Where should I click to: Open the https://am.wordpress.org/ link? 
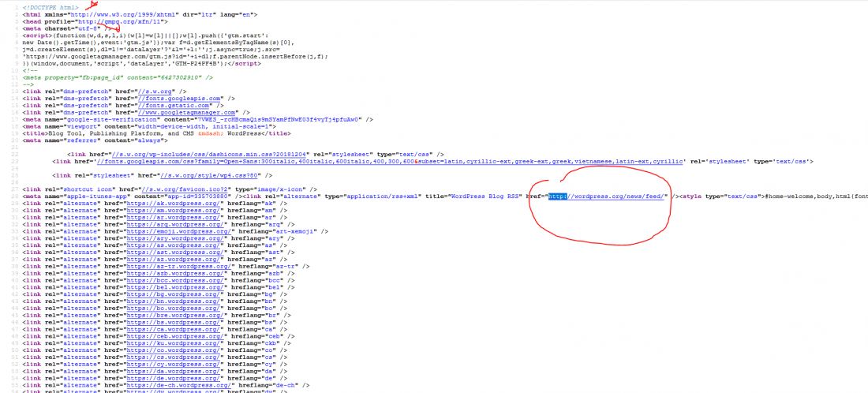(174, 211)
